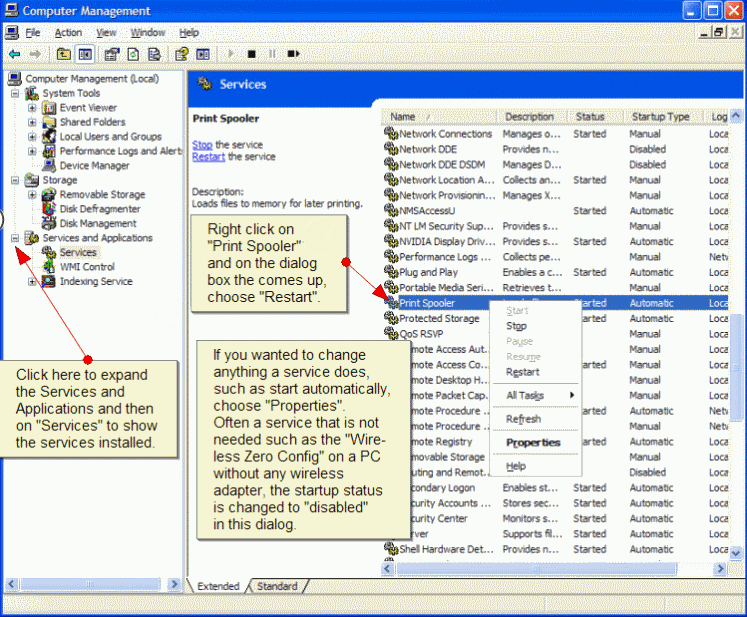Click the Stop Service square icon

(252, 54)
